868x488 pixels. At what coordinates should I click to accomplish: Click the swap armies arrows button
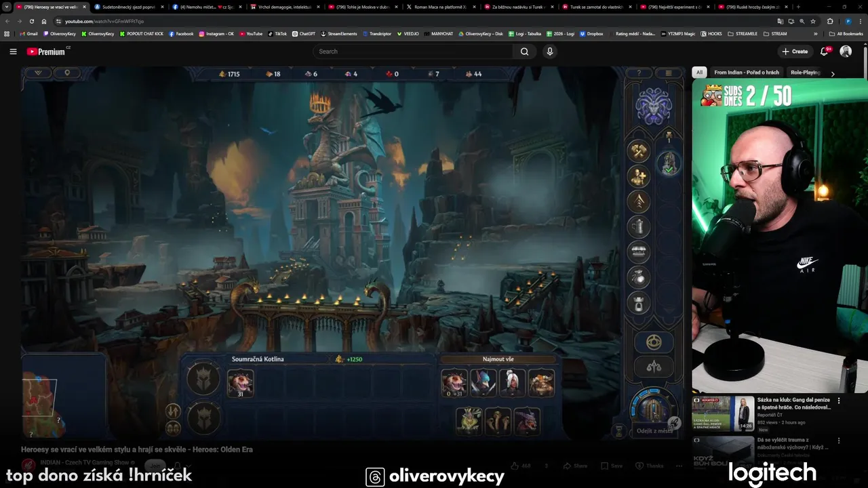click(x=173, y=411)
